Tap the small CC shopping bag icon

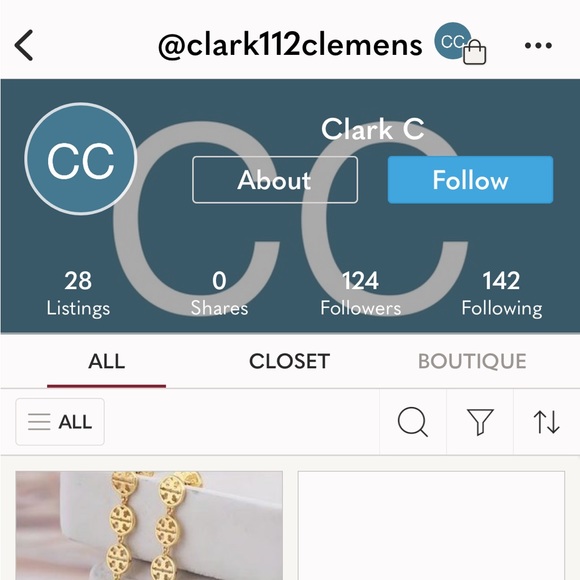[x=460, y=43]
